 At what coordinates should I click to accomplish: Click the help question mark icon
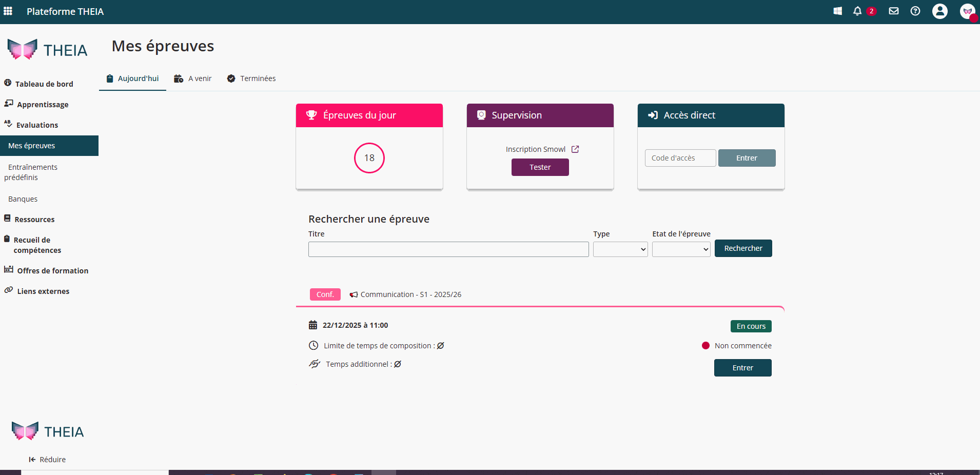pos(915,11)
